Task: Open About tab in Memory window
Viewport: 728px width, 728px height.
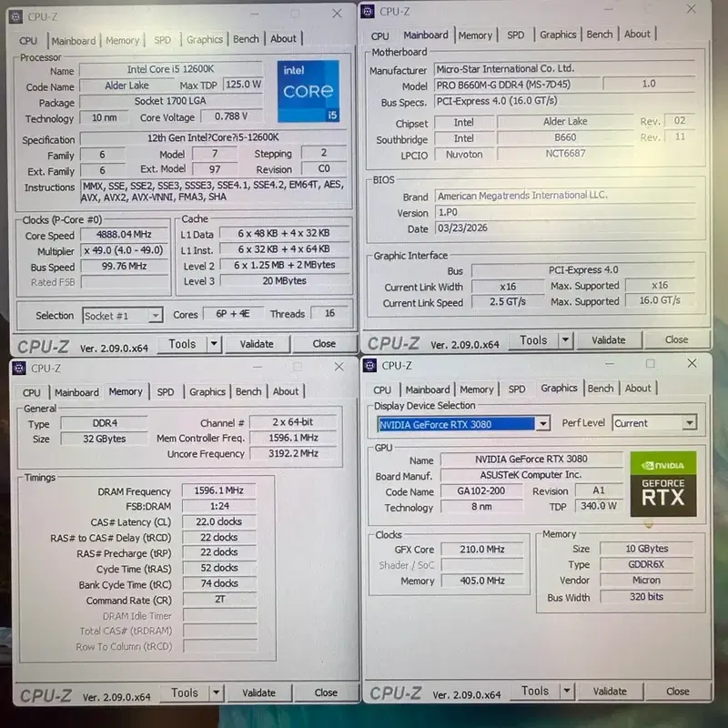Action: tap(286, 391)
